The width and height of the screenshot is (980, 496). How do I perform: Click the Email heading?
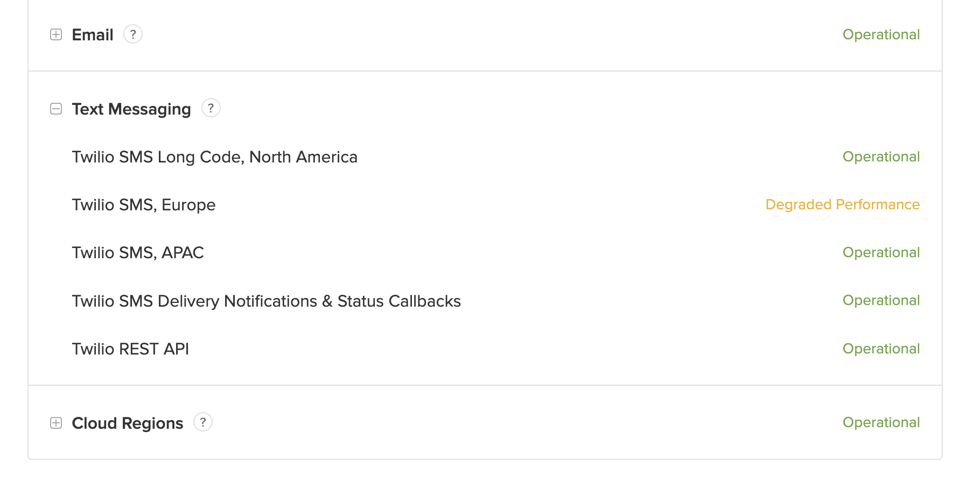[93, 35]
